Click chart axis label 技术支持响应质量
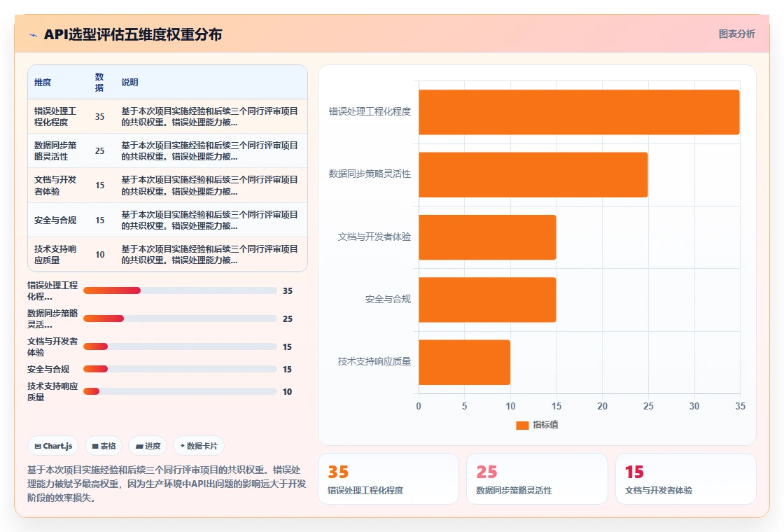The image size is (784, 532). [x=374, y=361]
